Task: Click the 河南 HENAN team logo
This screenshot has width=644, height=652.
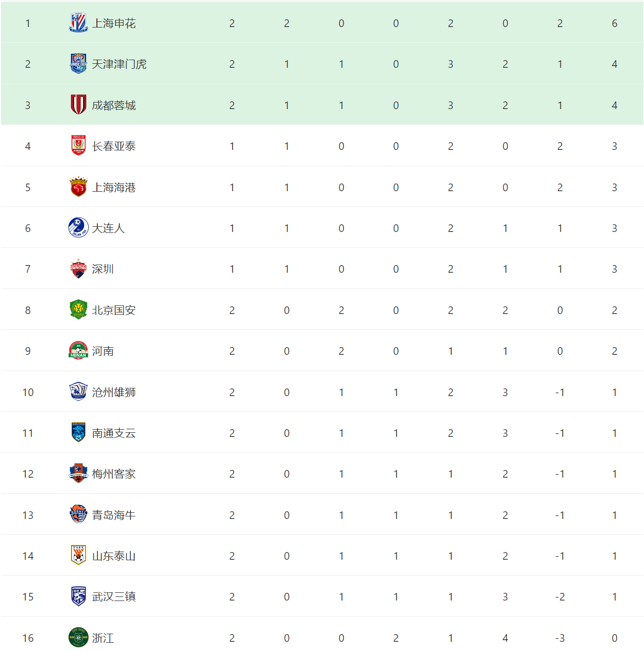Action: pos(79,351)
